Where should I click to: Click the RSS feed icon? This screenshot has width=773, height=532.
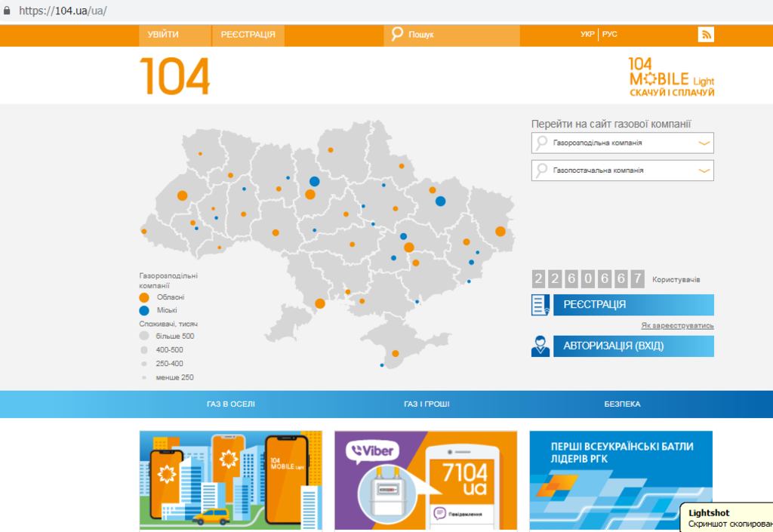[x=706, y=35]
